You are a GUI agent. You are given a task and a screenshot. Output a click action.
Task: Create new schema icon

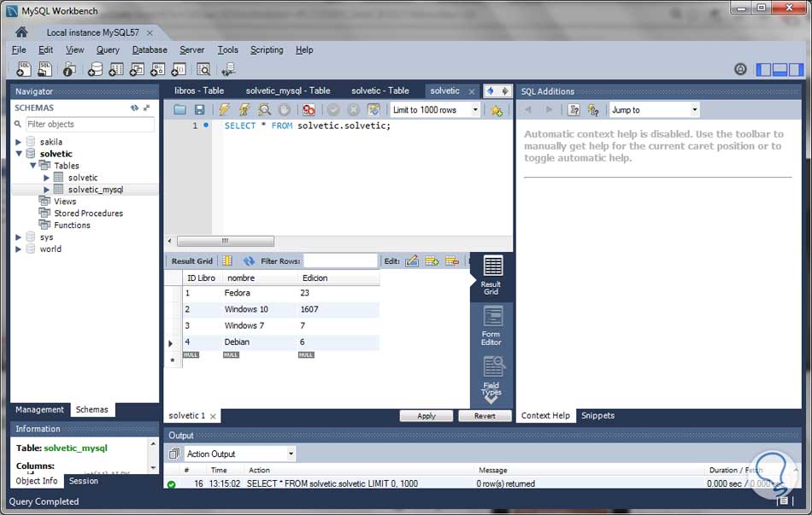95,69
